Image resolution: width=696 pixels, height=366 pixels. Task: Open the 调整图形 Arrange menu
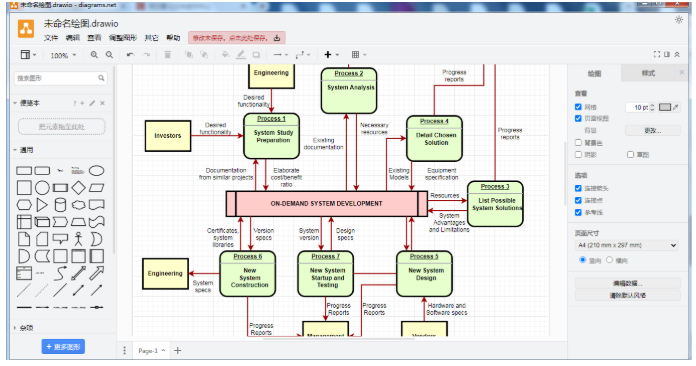123,38
